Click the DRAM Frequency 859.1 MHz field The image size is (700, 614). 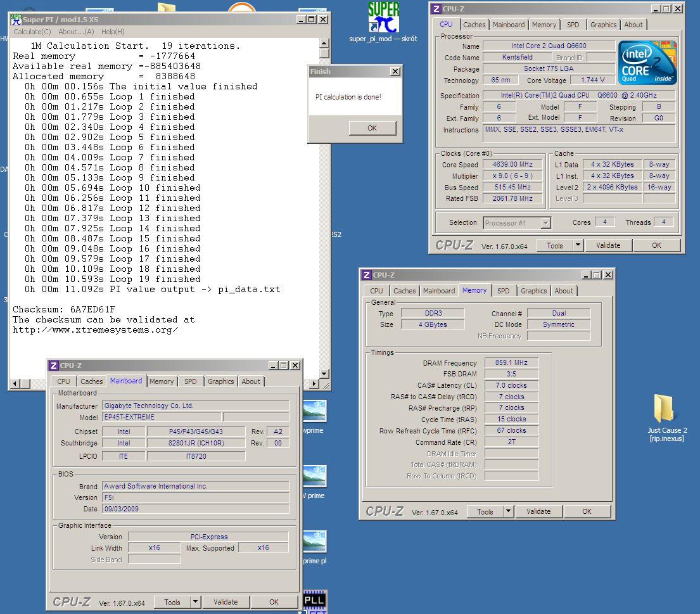[511, 362]
